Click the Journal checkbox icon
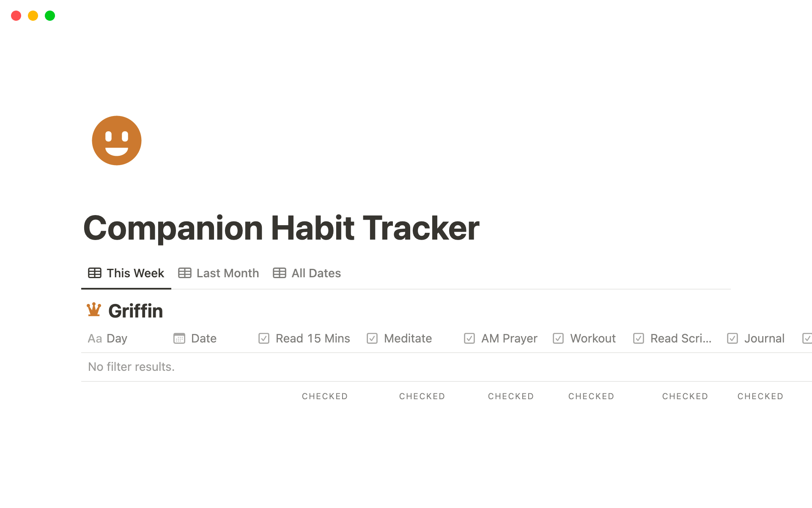The height and width of the screenshot is (508, 812). tap(732, 338)
